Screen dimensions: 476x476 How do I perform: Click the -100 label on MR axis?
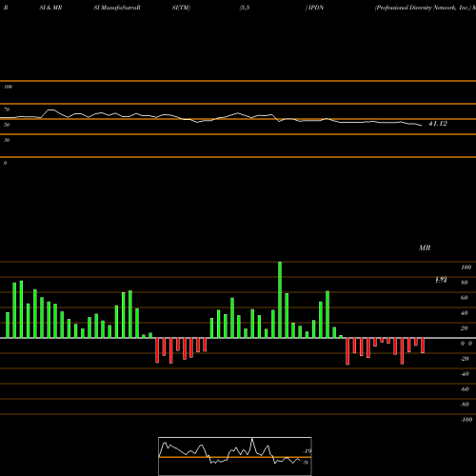pos(466,420)
